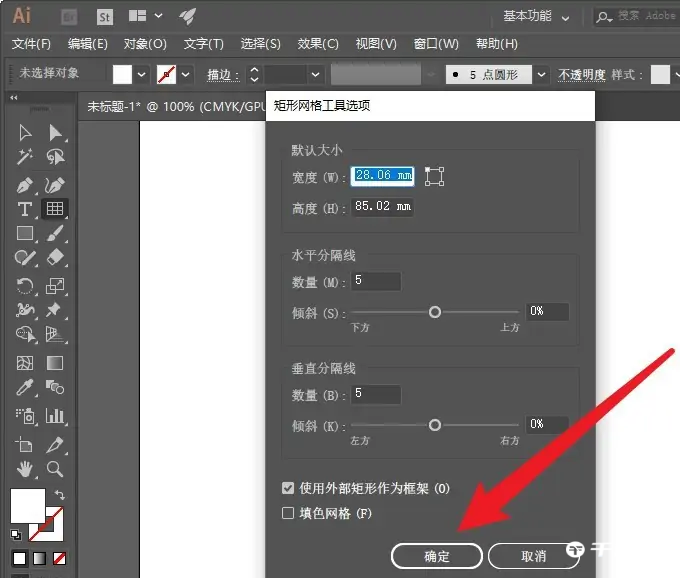This screenshot has height=578, width=680.
Task: Select the Curvature tool
Action: 55,185
